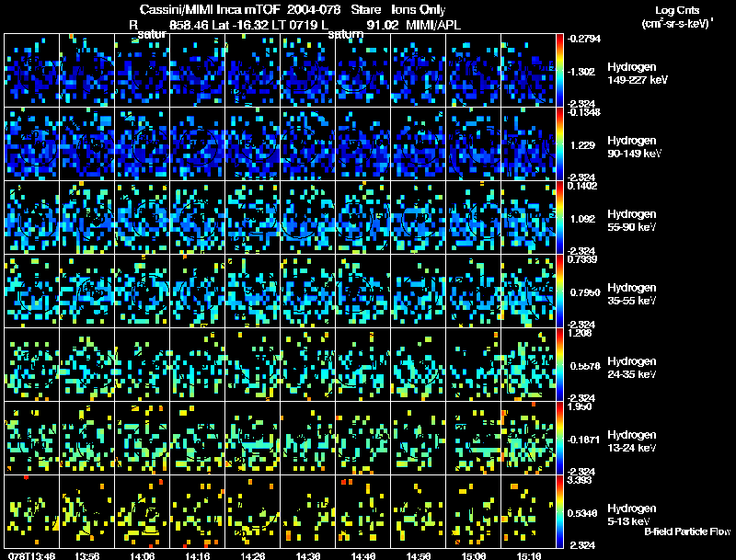Select the range value '858.46'
The width and height of the screenshot is (736, 560).
tap(189, 25)
